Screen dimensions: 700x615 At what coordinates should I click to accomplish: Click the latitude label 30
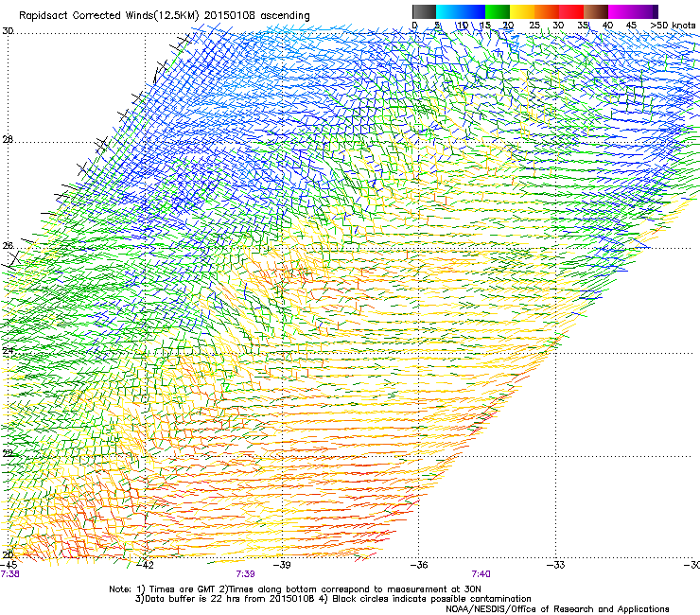coord(8,31)
